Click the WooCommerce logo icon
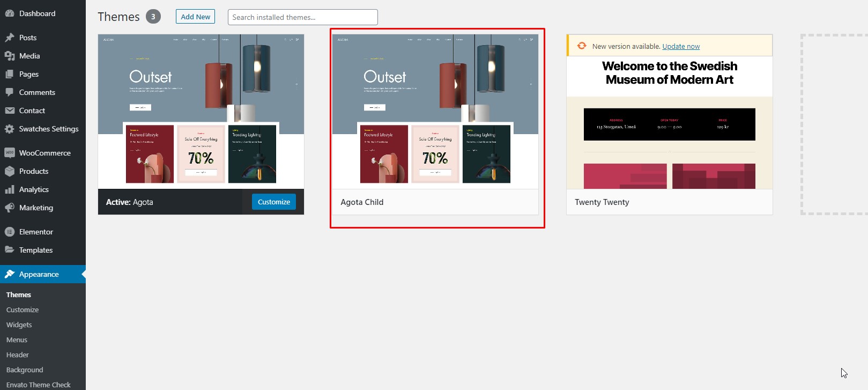The image size is (868, 390). click(x=10, y=153)
